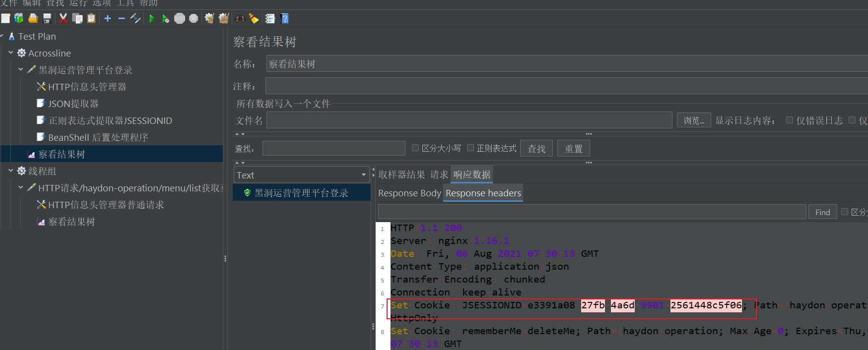Select 黑洞运营管理平台登录 in the results list
This screenshot has width=868, height=350.
[x=301, y=193]
